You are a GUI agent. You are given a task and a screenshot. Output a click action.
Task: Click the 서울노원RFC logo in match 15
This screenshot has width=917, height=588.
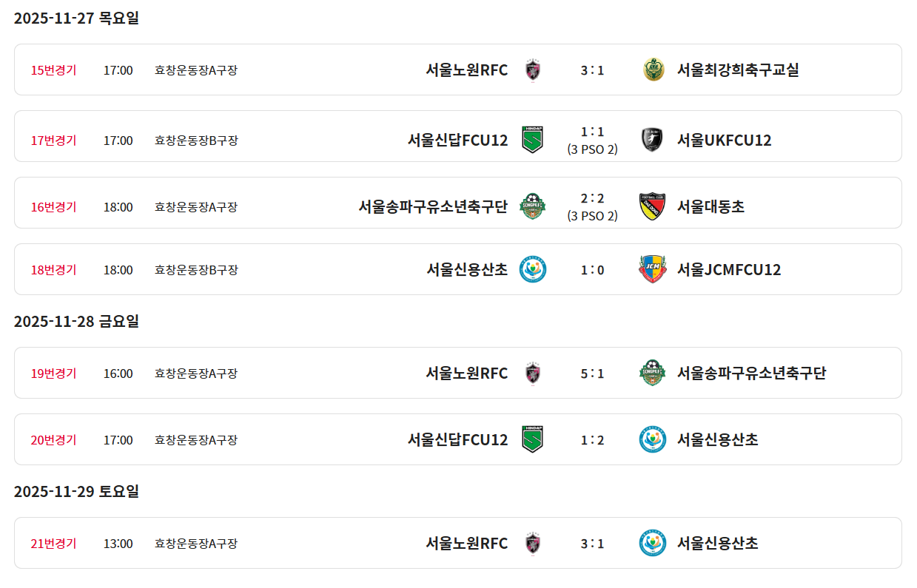(x=533, y=70)
